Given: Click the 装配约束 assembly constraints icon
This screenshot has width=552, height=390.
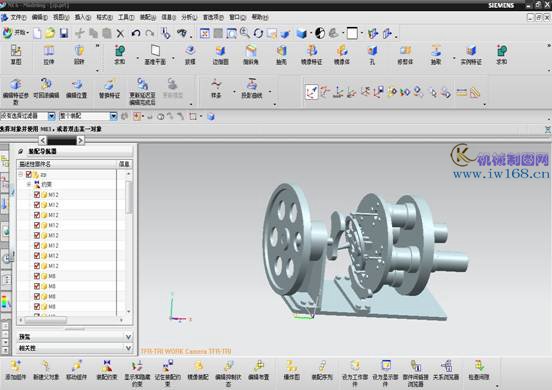Looking at the screenshot, I should (107, 370).
